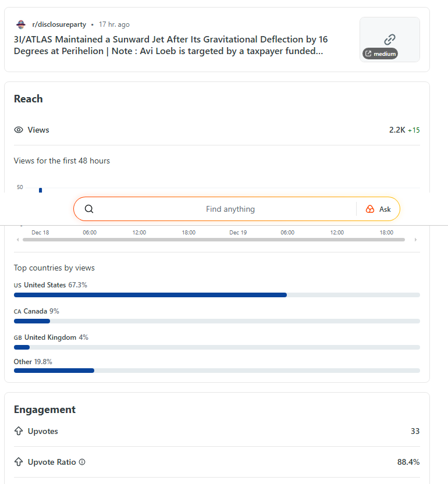Click the arrow icon beside Upvotes
Image resolution: width=448 pixels, height=484 pixels.
point(19,431)
